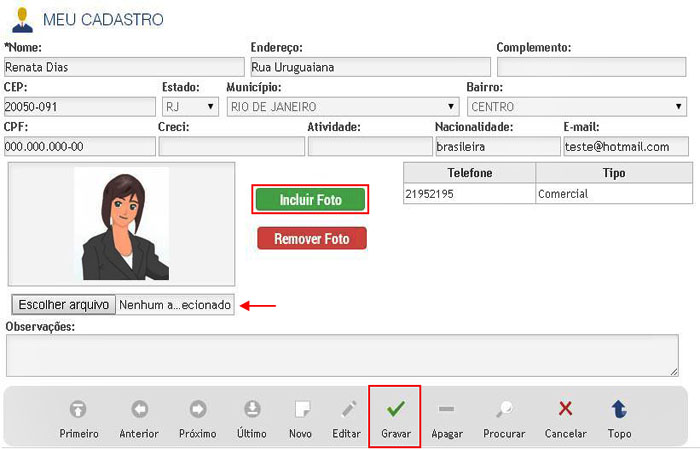Open the Bairro dropdown showing CENTRO

click(576, 106)
